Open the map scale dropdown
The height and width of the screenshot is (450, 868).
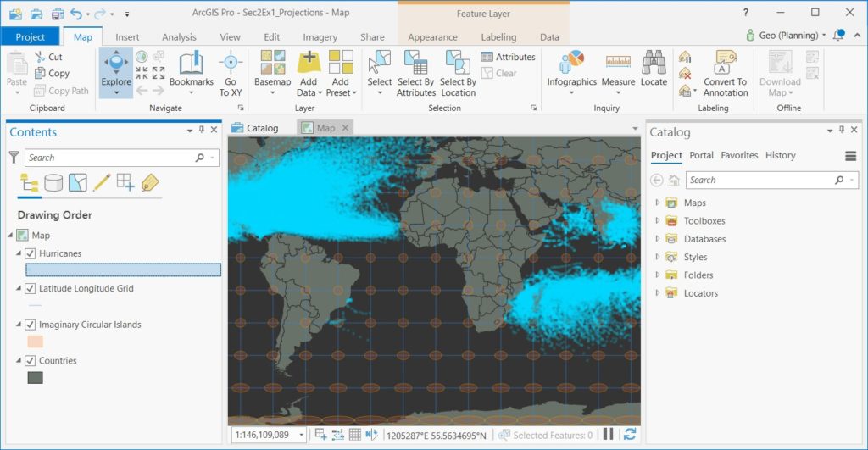coord(301,435)
